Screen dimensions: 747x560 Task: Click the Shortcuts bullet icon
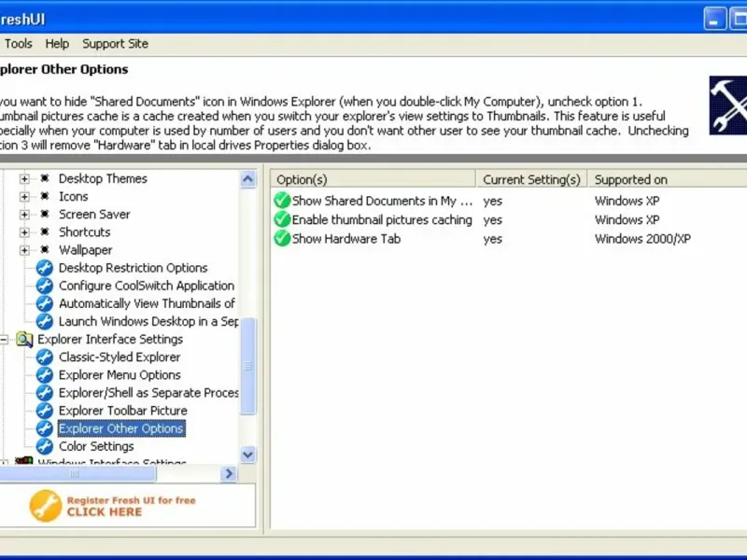(x=45, y=231)
